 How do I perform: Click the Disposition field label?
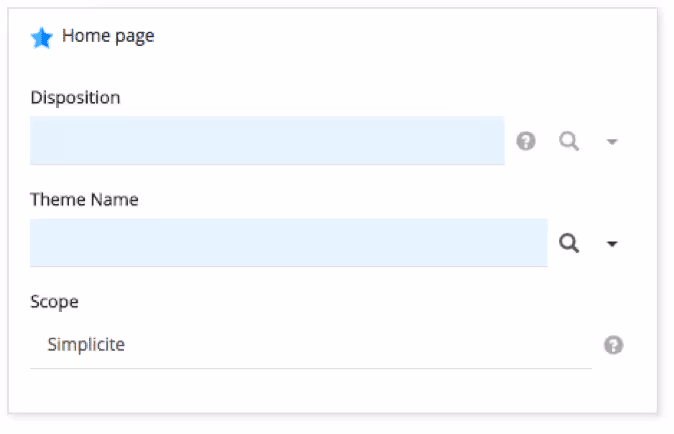tap(75, 98)
